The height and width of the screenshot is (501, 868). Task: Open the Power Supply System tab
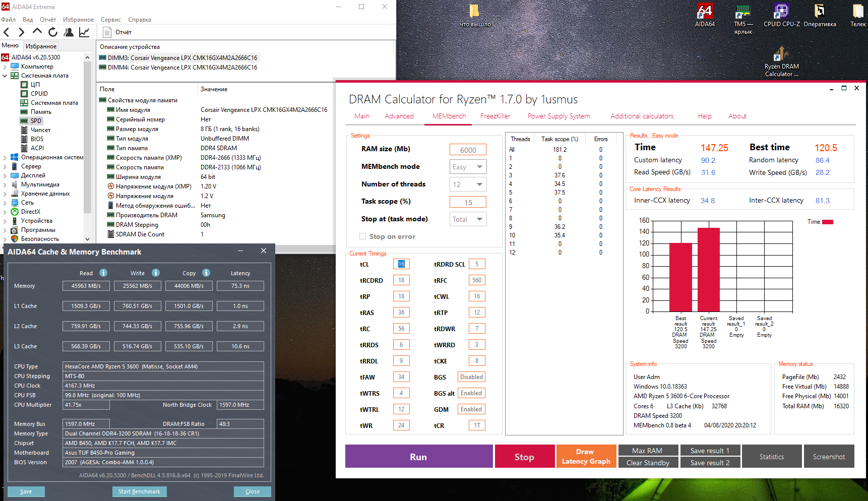(559, 116)
